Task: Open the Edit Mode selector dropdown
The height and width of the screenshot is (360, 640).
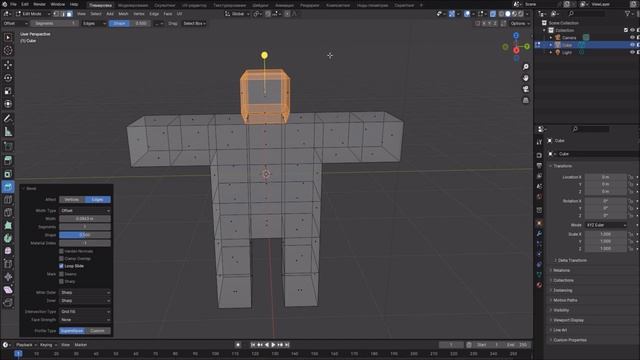Action: (x=33, y=14)
